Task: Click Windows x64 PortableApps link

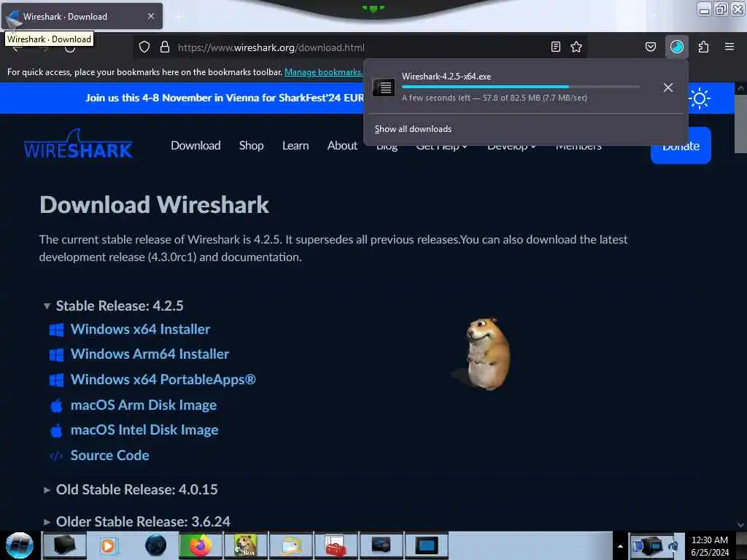Action: [163, 379]
